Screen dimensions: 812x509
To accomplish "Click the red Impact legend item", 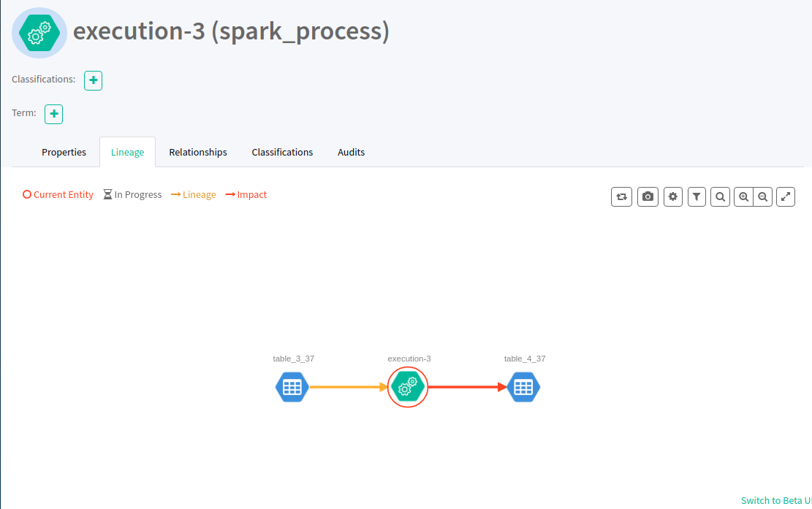I will 246,194.
